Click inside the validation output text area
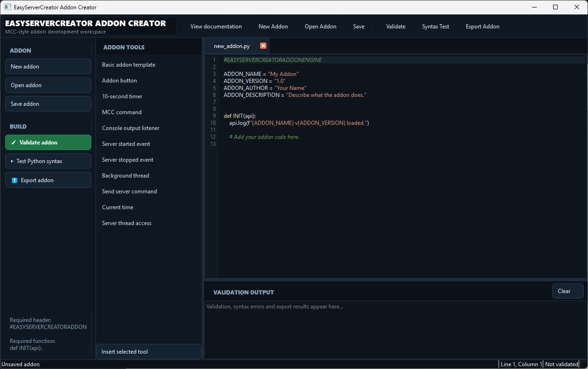This screenshot has height=369, width=588. [x=395, y=330]
